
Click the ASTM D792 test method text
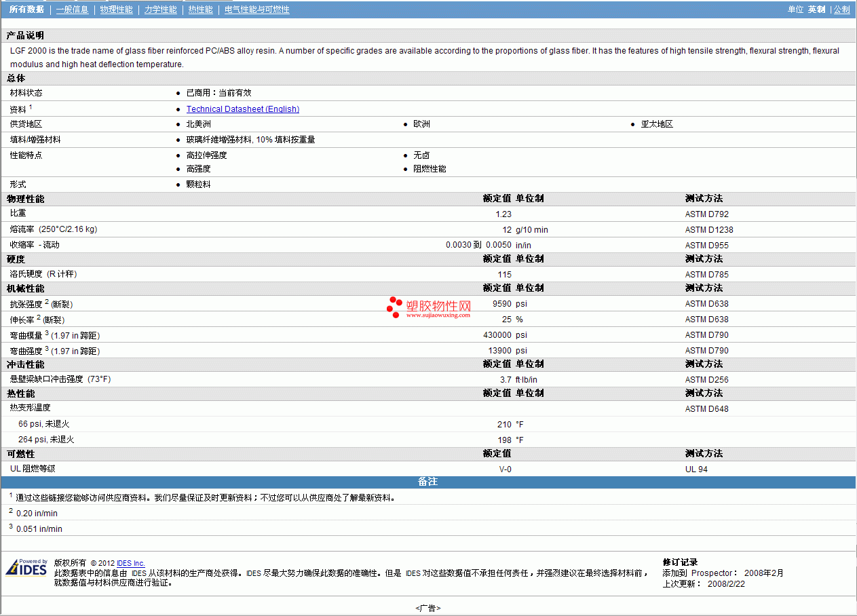click(707, 214)
